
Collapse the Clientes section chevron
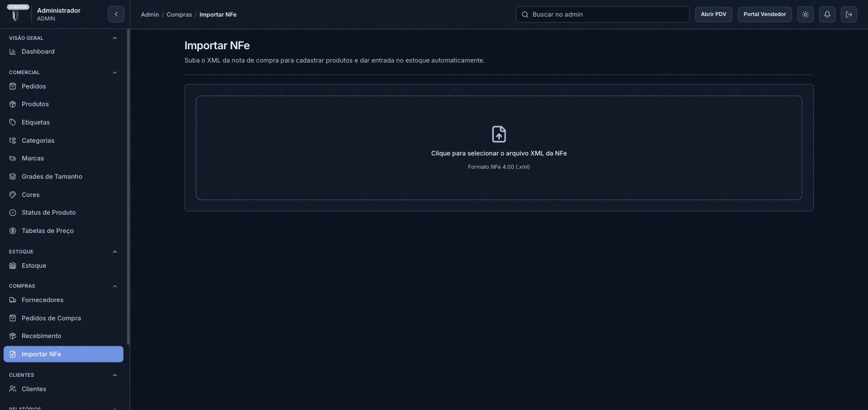pyautogui.click(x=115, y=375)
